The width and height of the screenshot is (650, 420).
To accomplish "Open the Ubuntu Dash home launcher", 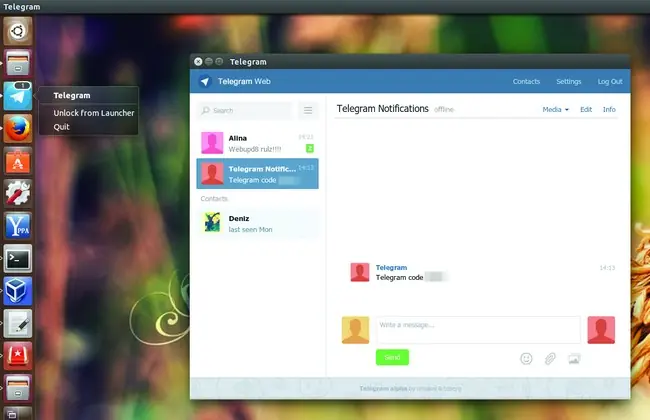I will pos(18,31).
